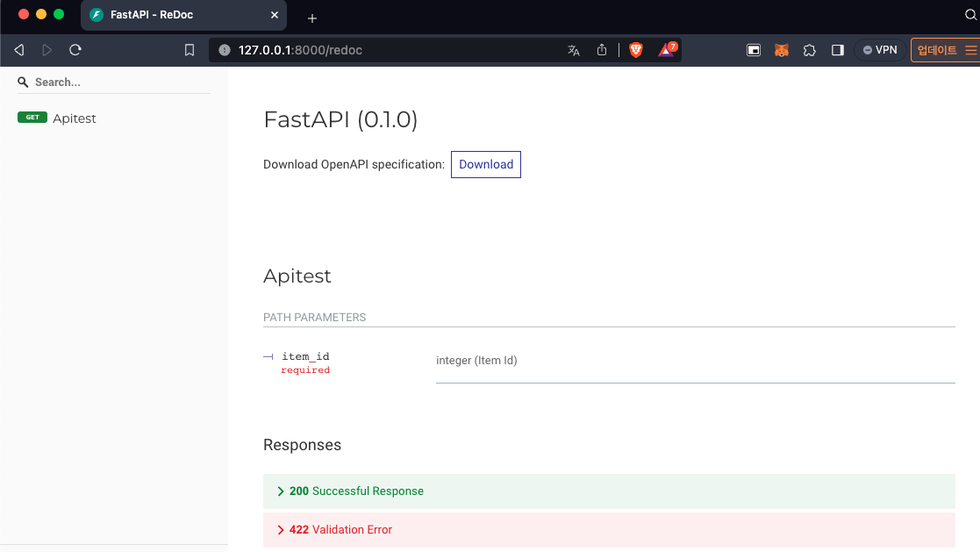Click the yellow minimize window button
The height and width of the screenshot is (552, 980).
[x=41, y=14]
